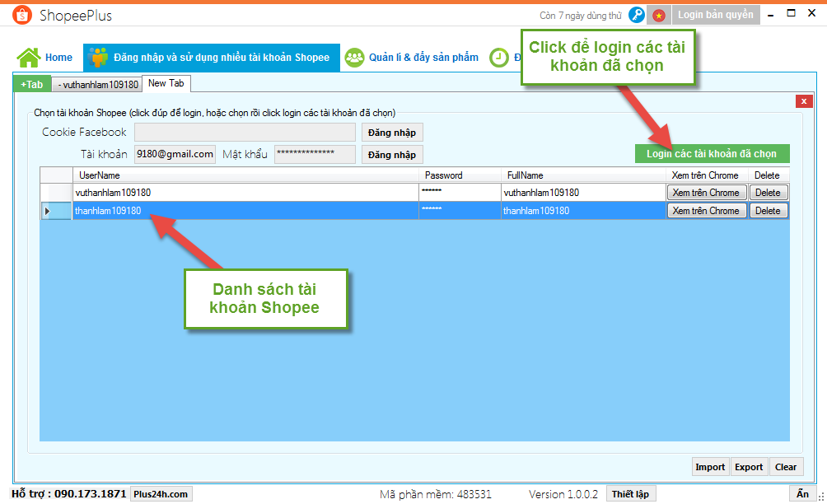This screenshot has height=504, width=827.
Task: Click in the Cookie Facebook input field
Action: point(245,133)
